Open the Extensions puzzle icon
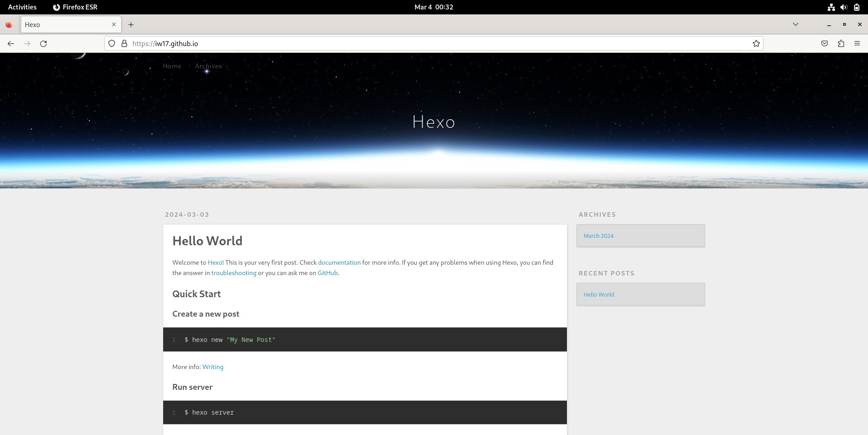Screen dimensions: 868x435 point(841,43)
